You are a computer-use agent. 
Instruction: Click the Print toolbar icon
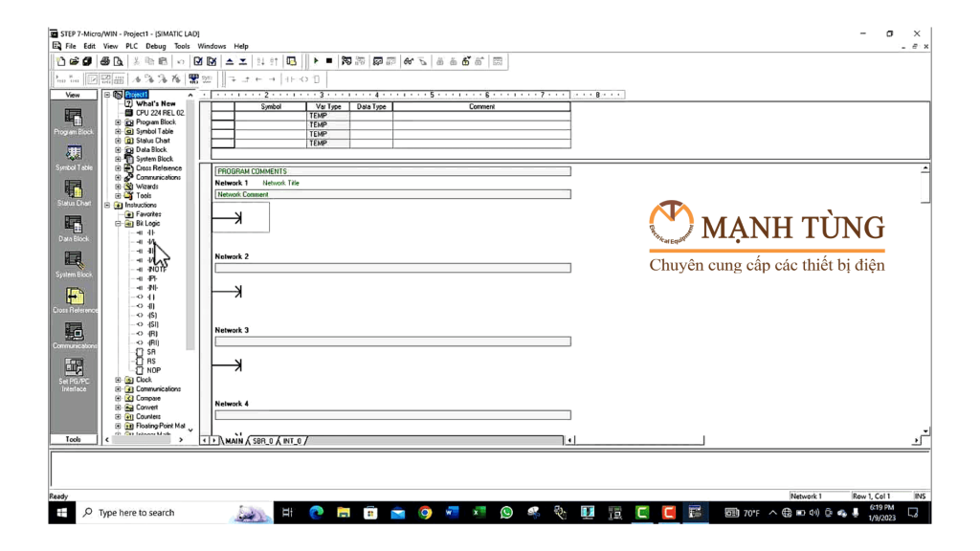click(105, 61)
